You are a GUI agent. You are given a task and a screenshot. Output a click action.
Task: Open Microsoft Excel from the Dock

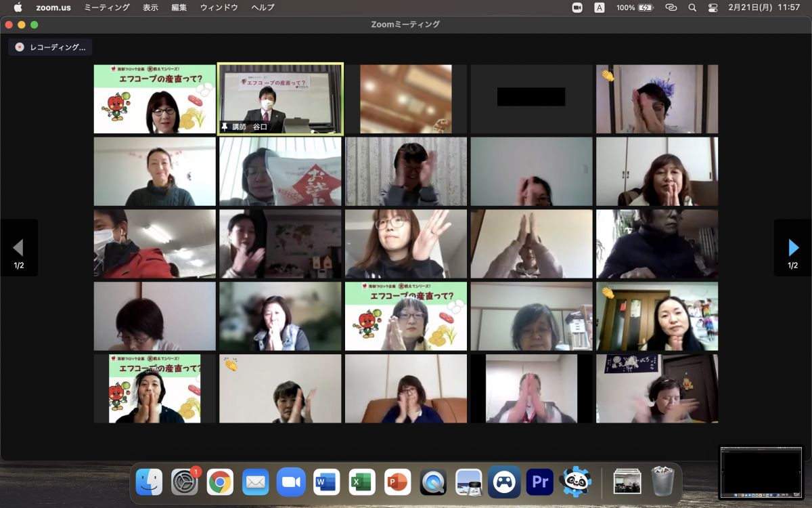362,482
